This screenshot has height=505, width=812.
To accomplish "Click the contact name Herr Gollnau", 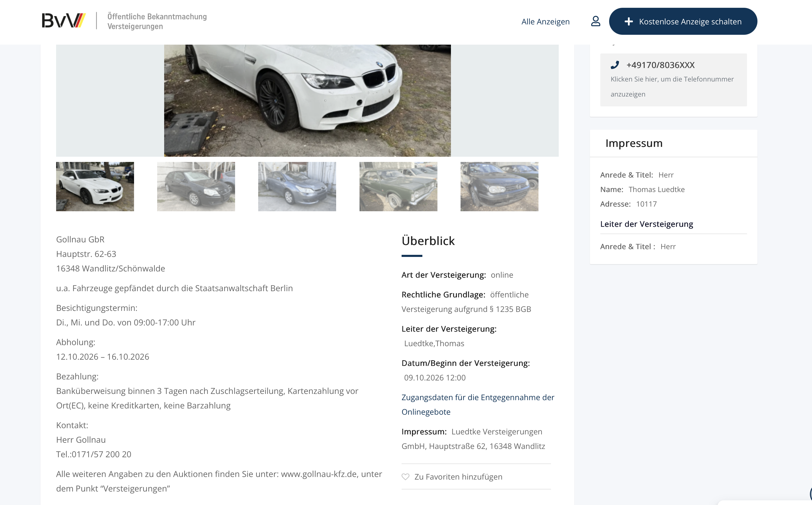I will click(x=81, y=440).
